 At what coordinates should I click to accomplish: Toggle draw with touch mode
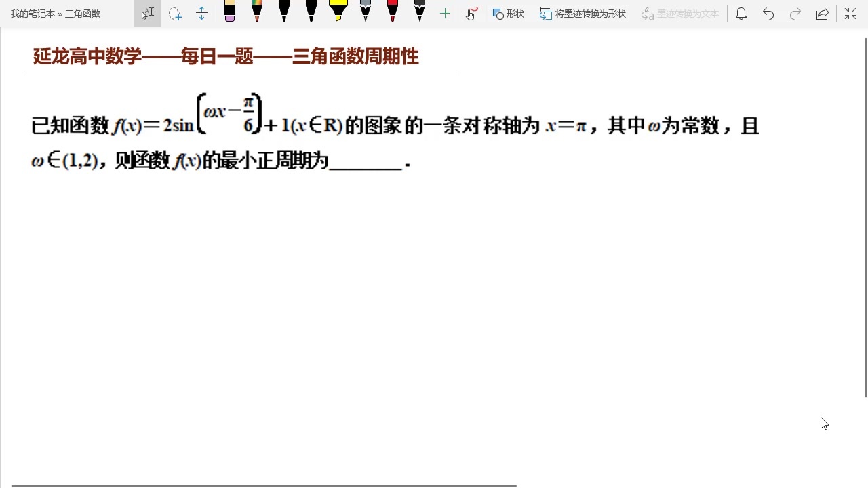point(472,14)
